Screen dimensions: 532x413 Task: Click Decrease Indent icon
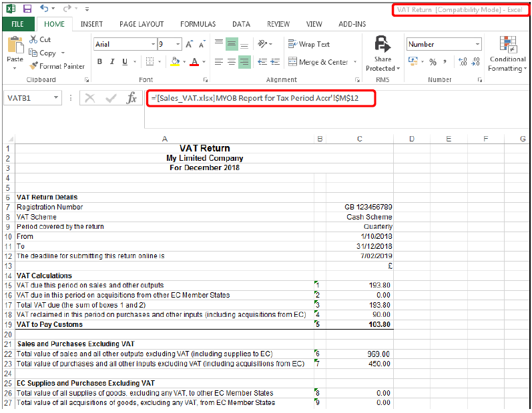[x=262, y=61]
